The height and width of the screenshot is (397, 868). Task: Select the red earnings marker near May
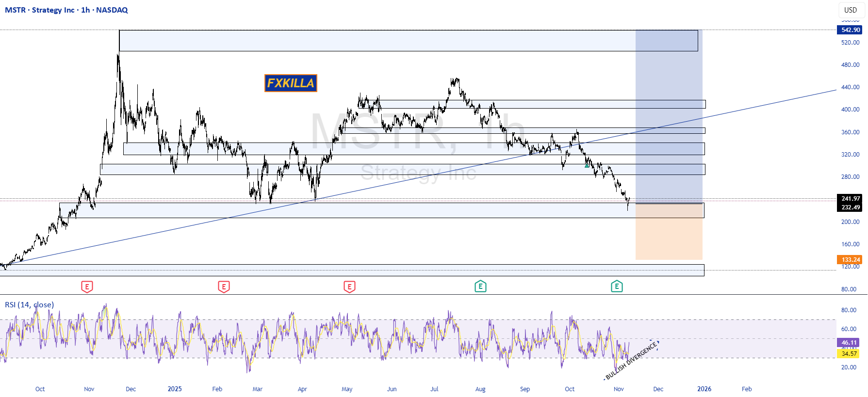tap(349, 287)
